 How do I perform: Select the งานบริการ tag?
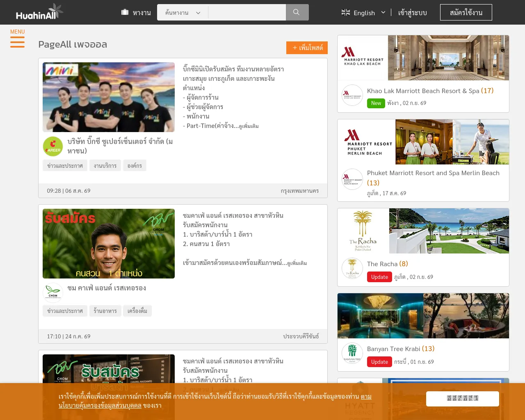point(105,166)
